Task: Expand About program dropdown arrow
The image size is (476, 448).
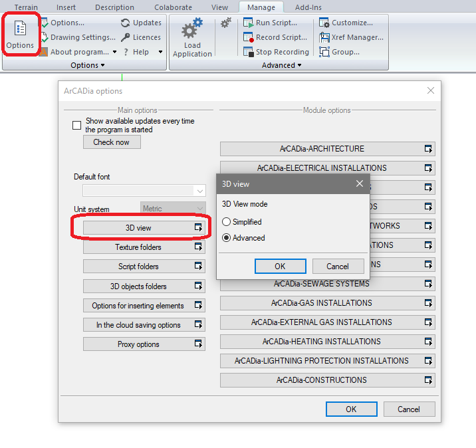Action: coord(114,52)
